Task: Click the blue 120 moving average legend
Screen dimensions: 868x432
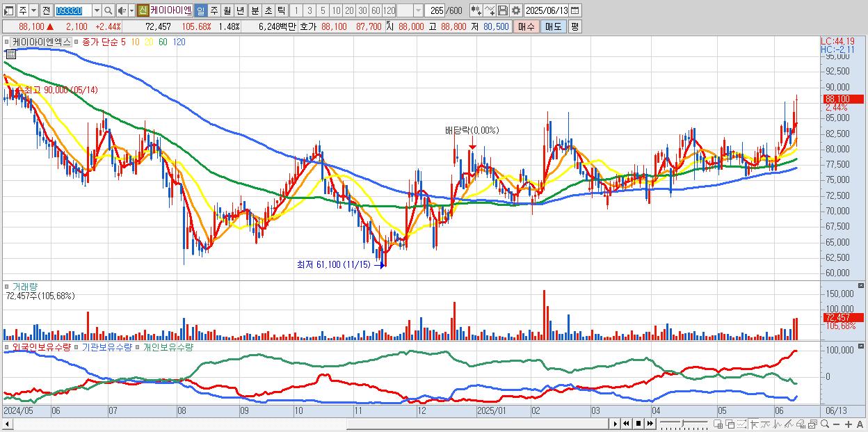Action: pyautogui.click(x=179, y=42)
